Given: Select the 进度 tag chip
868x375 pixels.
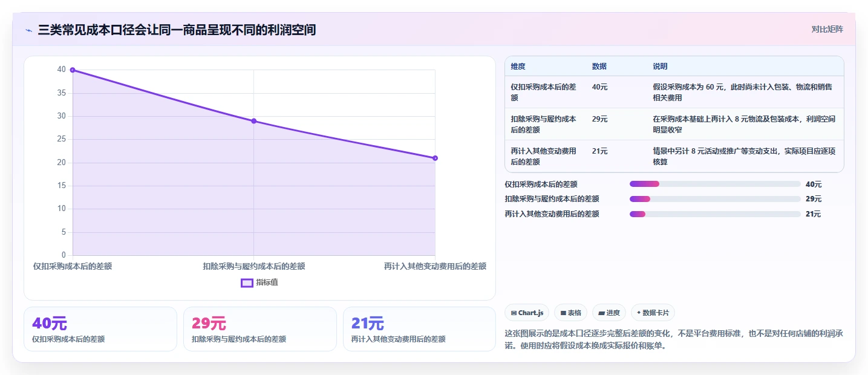Looking at the screenshot, I should click(x=609, y=313).
